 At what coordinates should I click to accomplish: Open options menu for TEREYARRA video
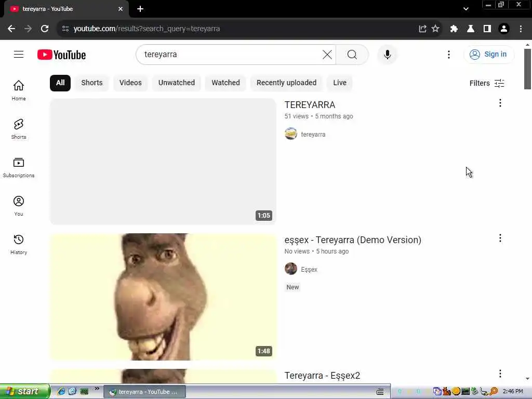[x=500, y=103]
